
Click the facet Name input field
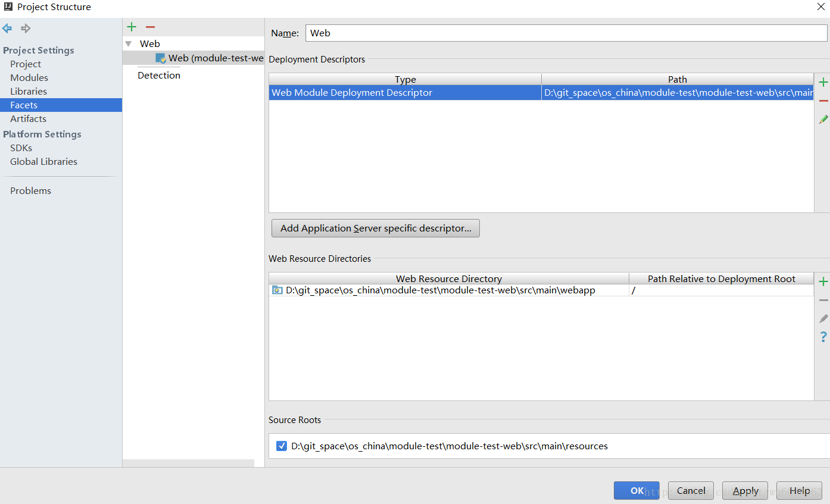pos(566,33)
